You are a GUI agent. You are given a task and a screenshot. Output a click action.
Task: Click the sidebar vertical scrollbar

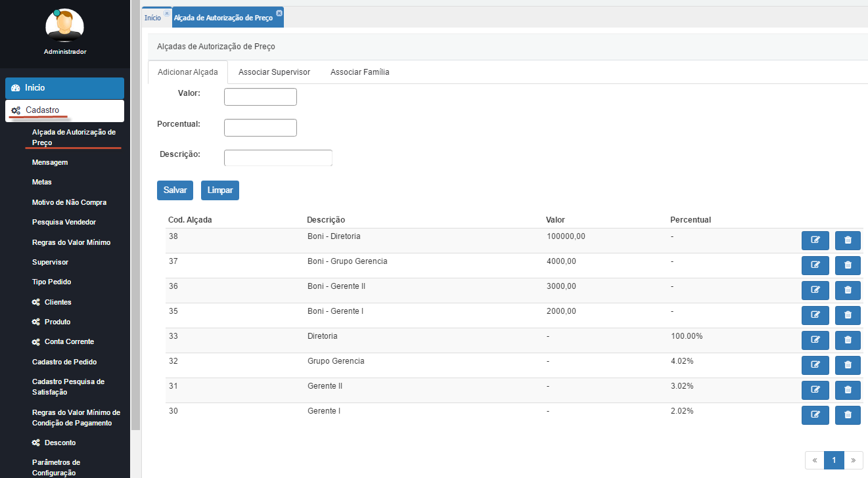[136, 215]
